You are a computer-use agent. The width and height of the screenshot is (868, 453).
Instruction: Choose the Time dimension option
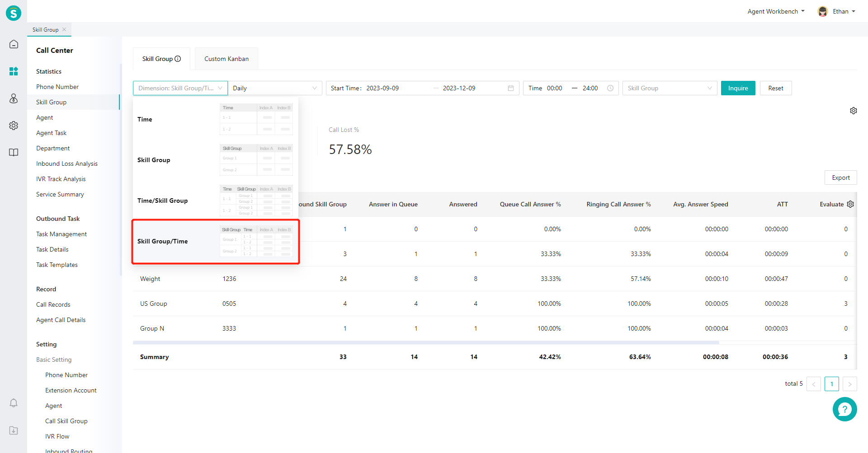point(215,119)
